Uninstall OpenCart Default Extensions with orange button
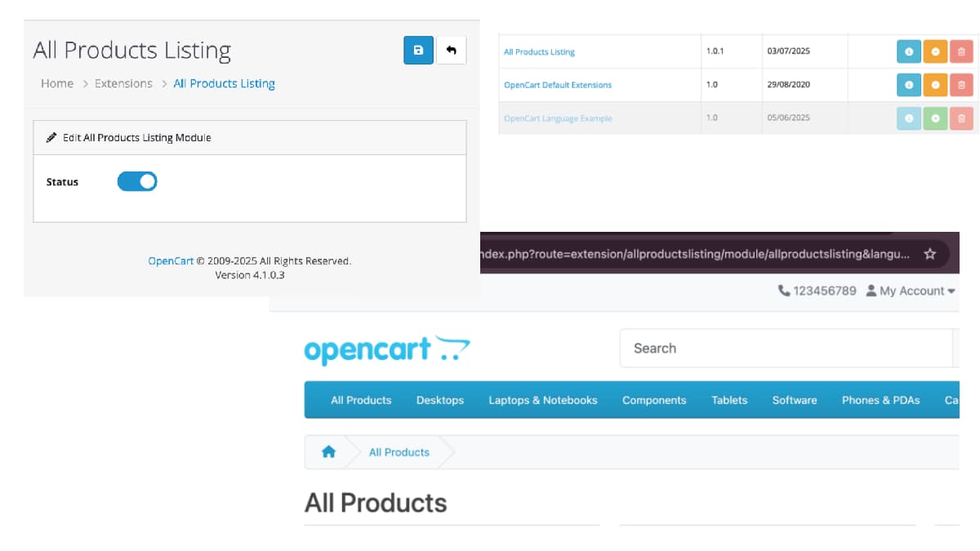The image size is (980, 551). [x=935, y=85]
